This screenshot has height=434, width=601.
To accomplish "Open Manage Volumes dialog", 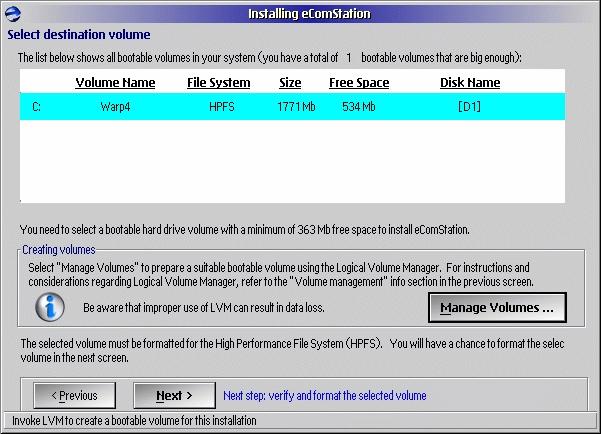I will pyautogui.click(x=497, y=308).
